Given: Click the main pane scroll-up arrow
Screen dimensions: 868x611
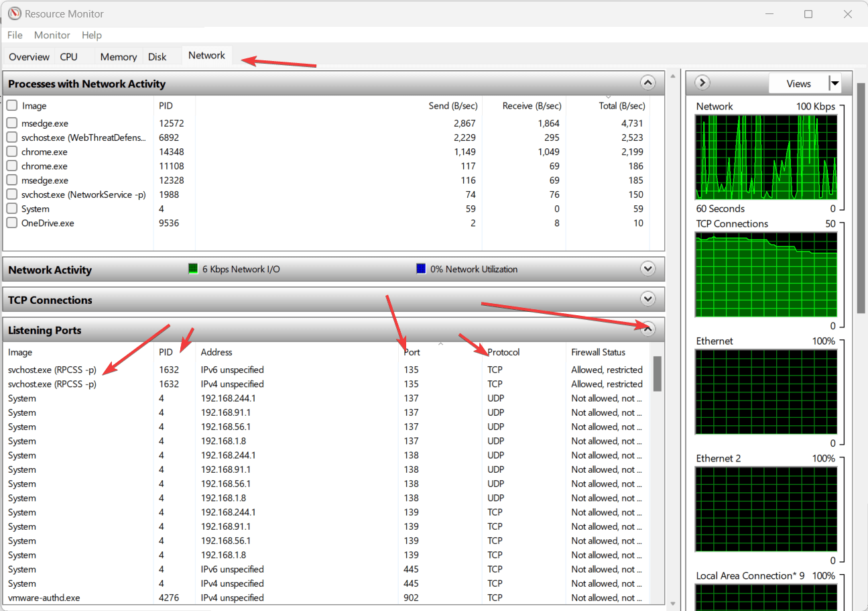Looking at the screenshot, I should [x=672, y=76].
